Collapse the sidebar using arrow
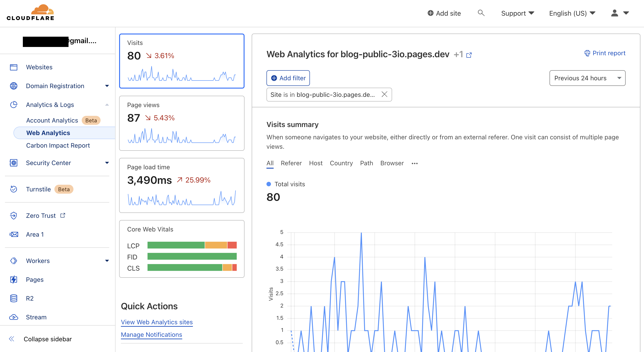Screen dimensions: 644x352 click(12, 339)
